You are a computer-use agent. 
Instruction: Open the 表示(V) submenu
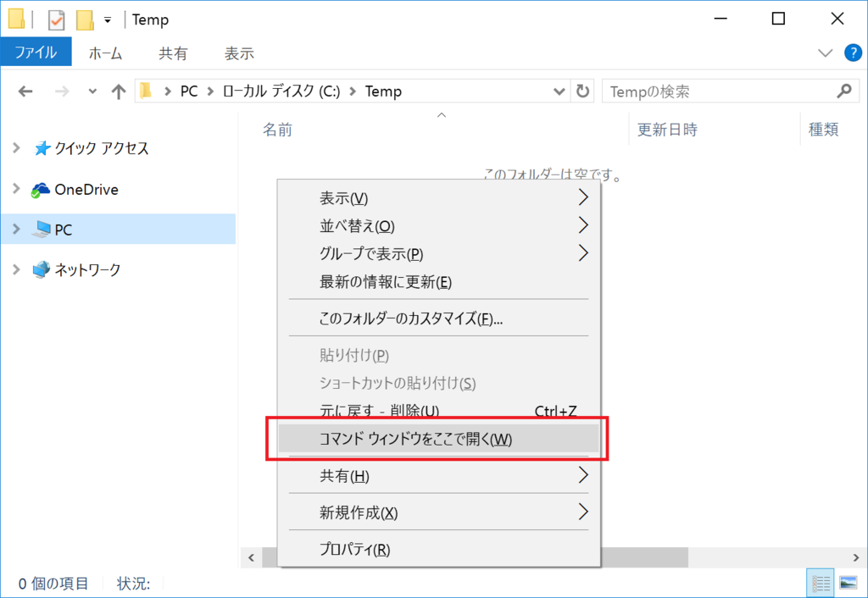click(x=438, y=198)
